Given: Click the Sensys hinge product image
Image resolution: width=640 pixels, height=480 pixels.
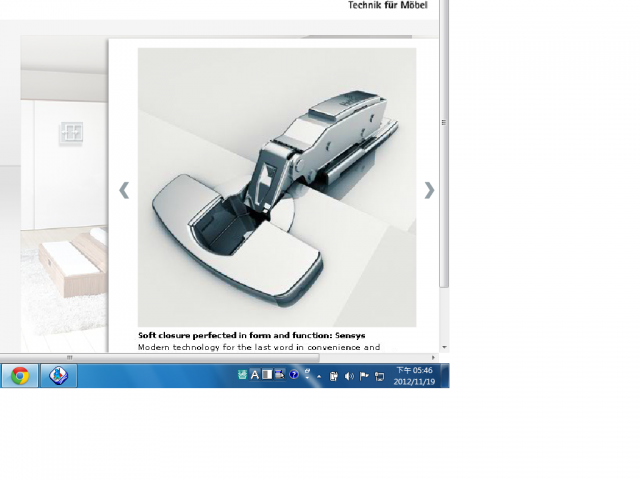Looking at the screenshot, I should click(x=277, y=187).
